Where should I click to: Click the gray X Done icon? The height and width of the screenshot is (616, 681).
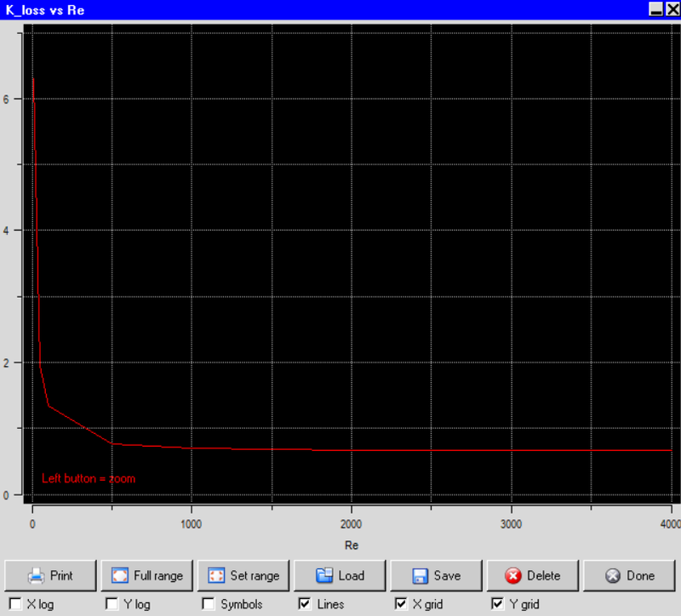(613, 576)
